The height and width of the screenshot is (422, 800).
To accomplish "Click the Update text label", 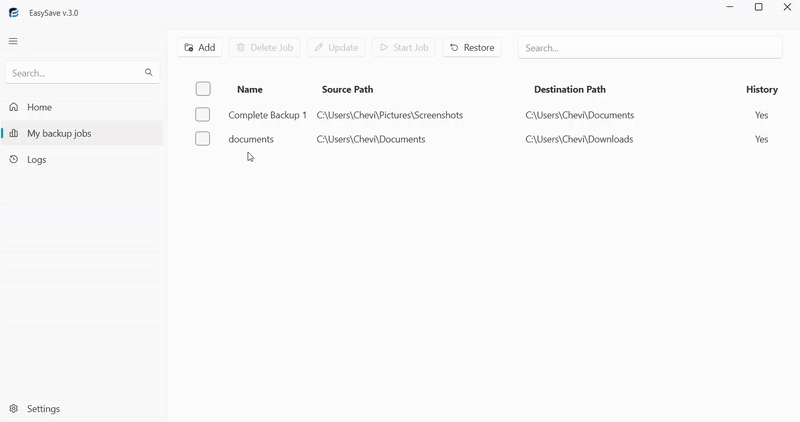I will pos(343,47).
